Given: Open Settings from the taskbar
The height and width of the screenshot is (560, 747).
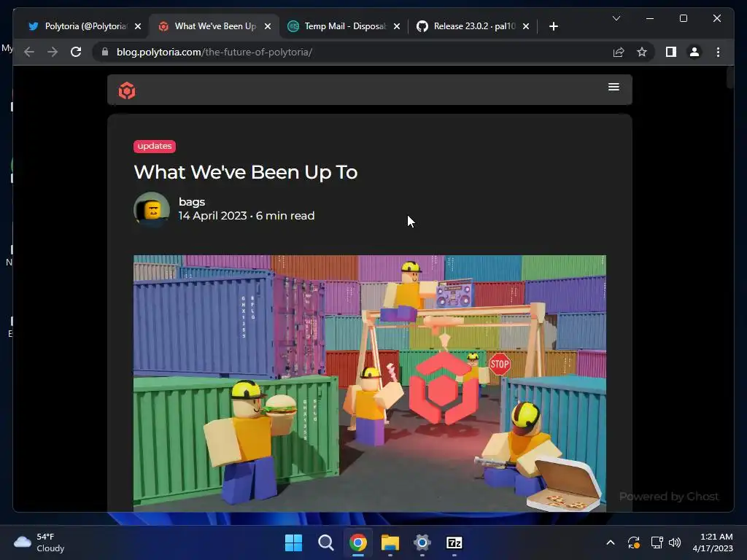Looking at the screenshot, I should (422, 542).
